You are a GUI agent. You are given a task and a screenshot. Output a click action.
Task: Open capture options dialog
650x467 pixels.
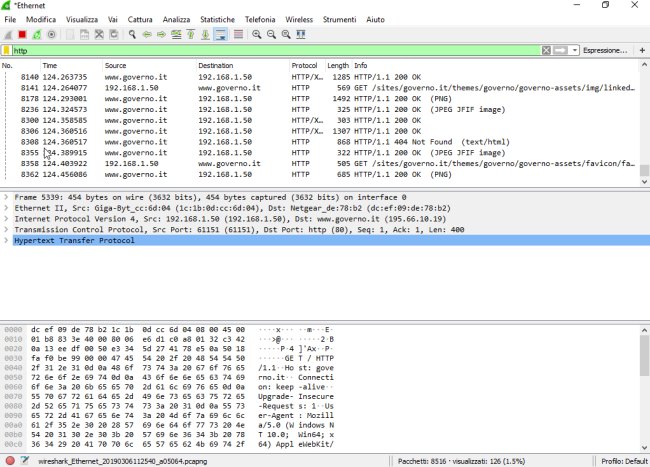click(x=51, y=34)
